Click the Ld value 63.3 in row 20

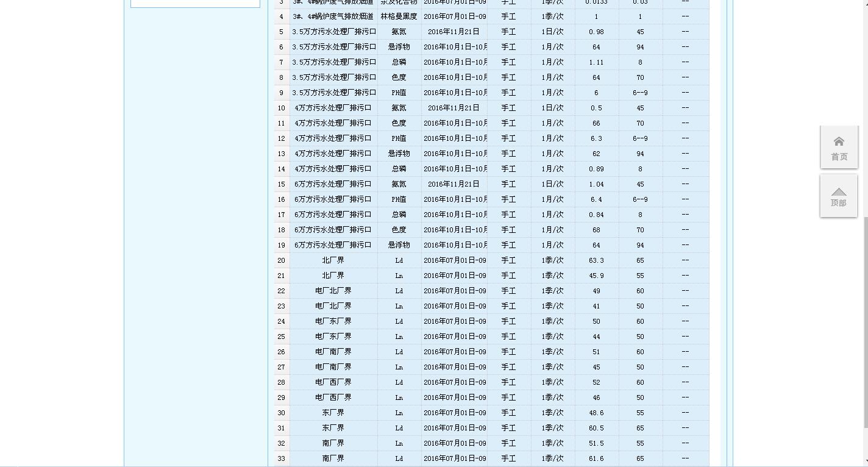click(x=596, y=260)
